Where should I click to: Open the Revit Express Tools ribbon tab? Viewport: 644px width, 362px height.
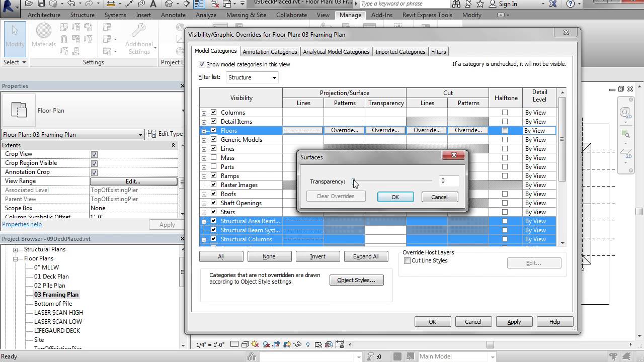coord(427,15)
